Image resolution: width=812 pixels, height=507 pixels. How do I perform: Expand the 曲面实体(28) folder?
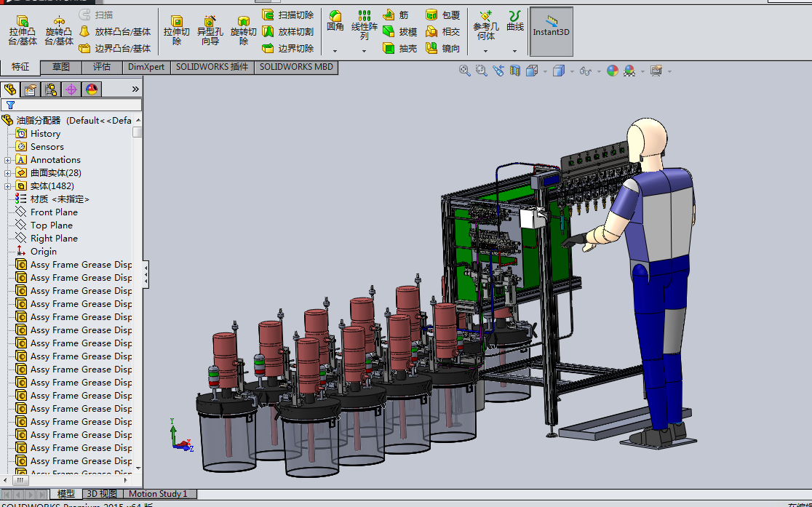pos(8,173)
